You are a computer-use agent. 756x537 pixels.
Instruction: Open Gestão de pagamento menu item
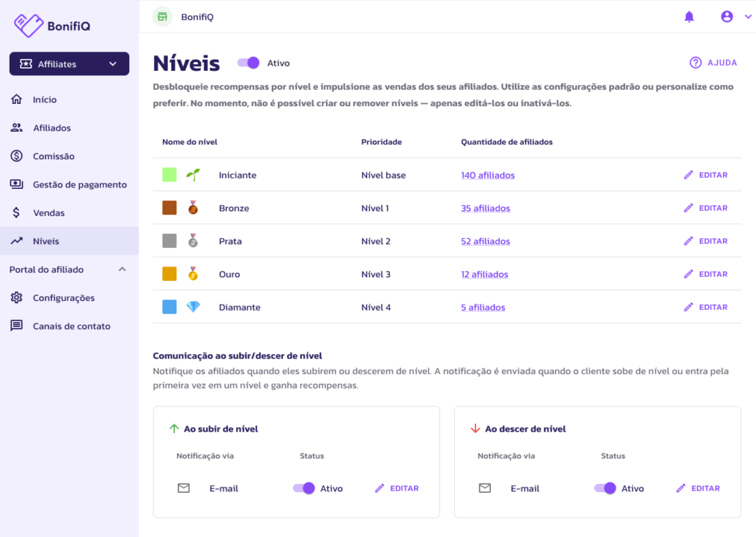[x=79, y=184]
